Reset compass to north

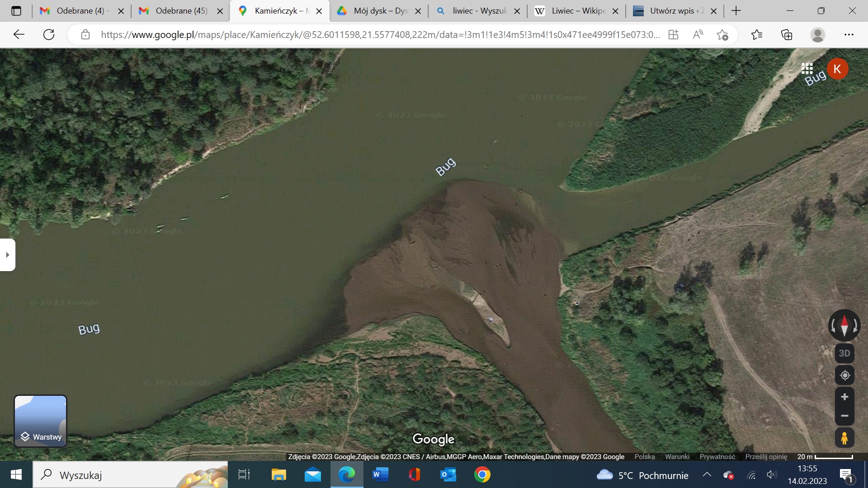844,325
